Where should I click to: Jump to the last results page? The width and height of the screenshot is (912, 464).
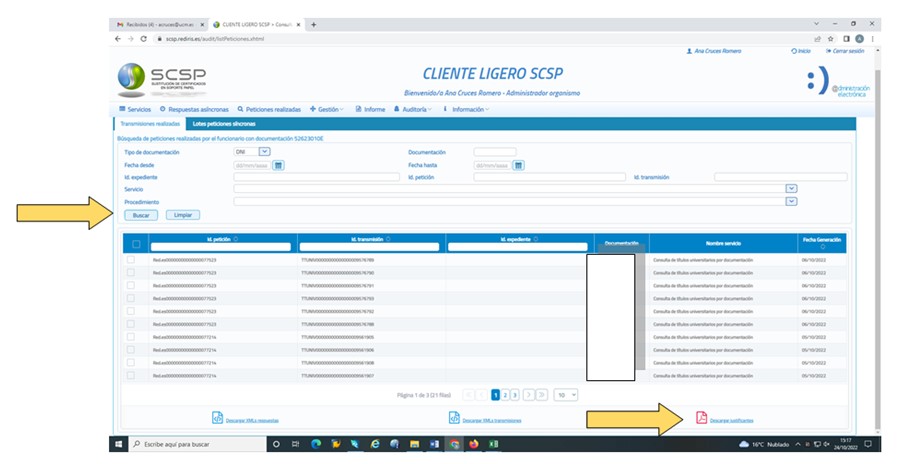(x=542, y=395)
